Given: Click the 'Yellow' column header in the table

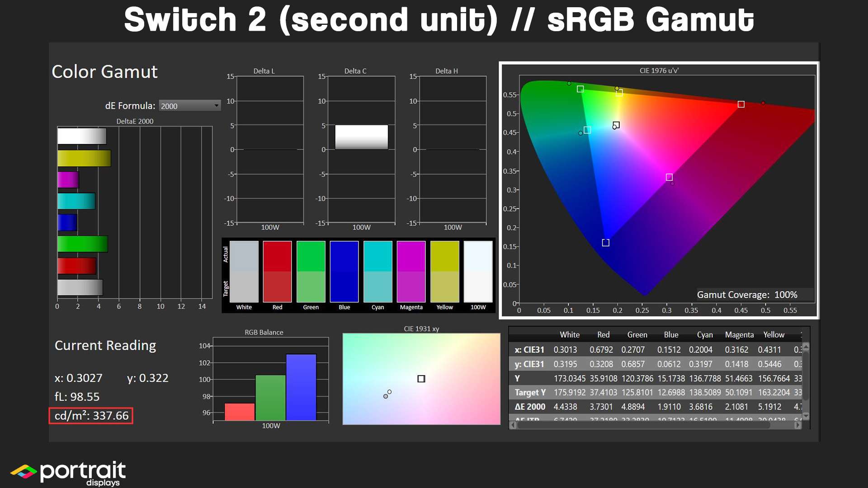Looking at the screenshot, I should 774,335.
